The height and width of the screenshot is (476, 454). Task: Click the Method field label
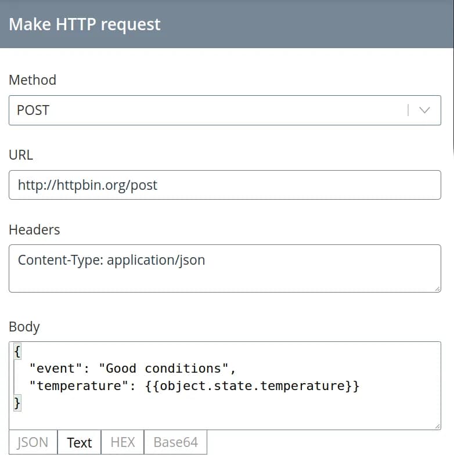tap(33, 80)
